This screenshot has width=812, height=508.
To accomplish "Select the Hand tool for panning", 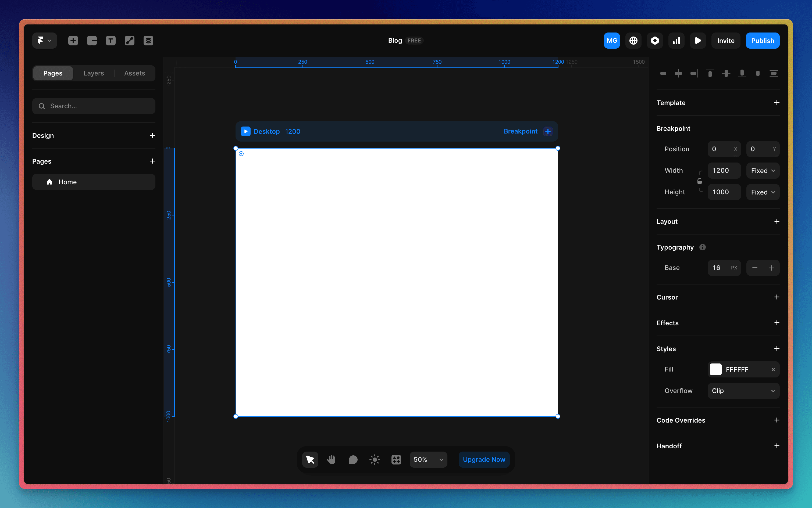I will [x=331, y=459].
